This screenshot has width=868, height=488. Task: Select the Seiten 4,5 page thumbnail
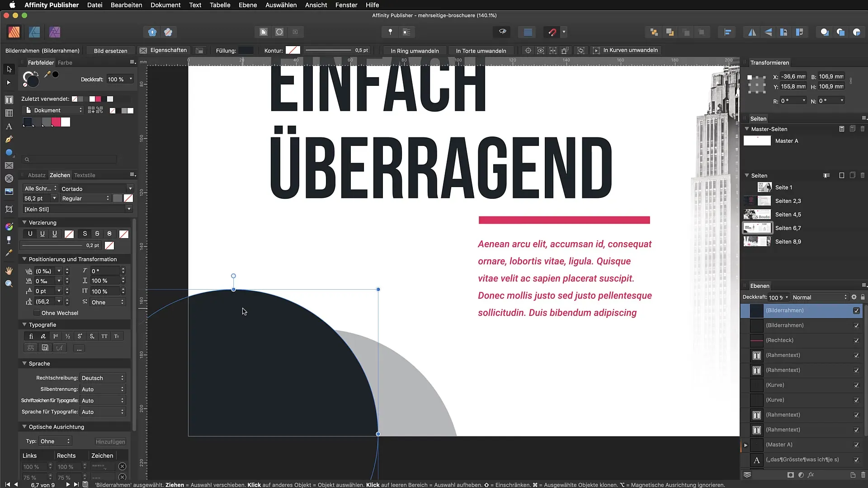coord(757,215)
